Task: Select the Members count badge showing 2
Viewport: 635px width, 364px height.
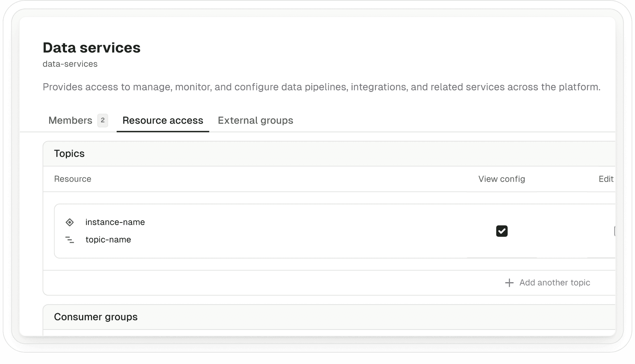Action: click(102, 121)
